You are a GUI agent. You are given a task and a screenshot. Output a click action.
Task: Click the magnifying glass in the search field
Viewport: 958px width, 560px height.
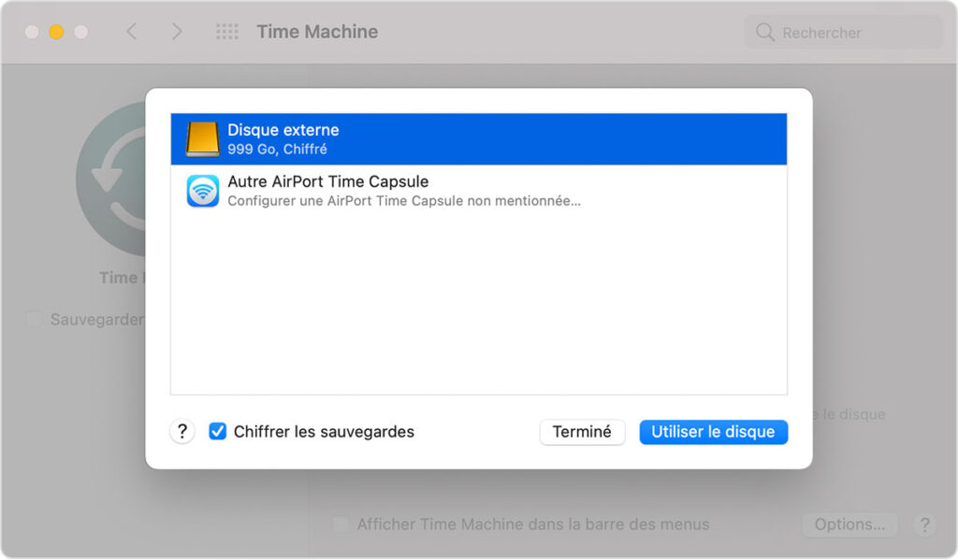pyautogui.click(x=764, y=32)
